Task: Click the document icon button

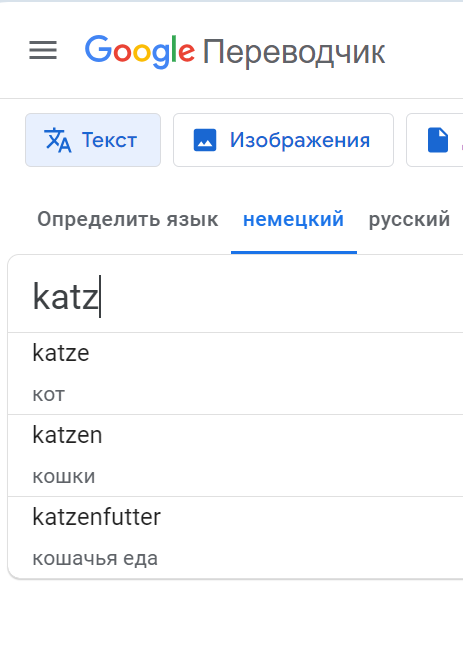Action: pos(438,140)
